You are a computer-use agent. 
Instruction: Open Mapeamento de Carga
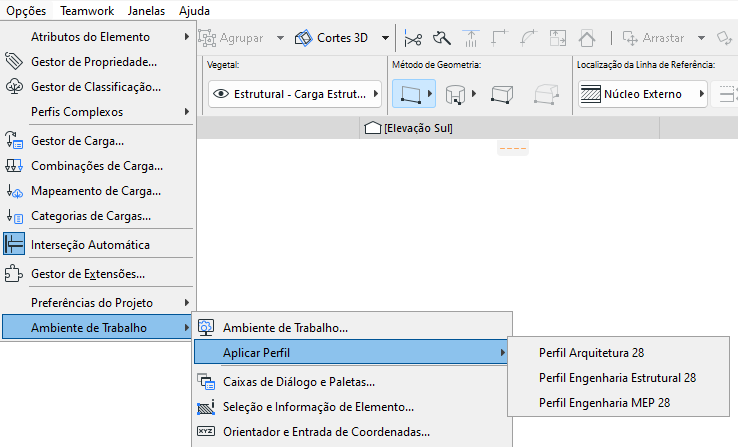(99, 191)
